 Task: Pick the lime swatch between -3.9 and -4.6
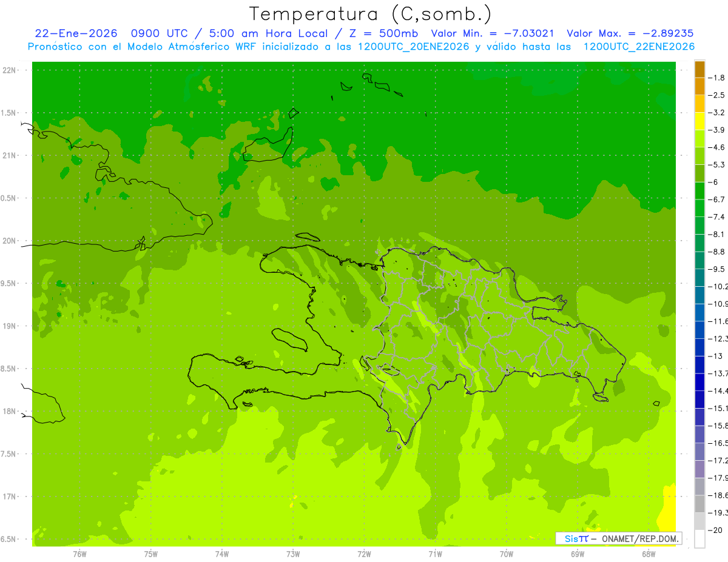[x=700, y=139]
